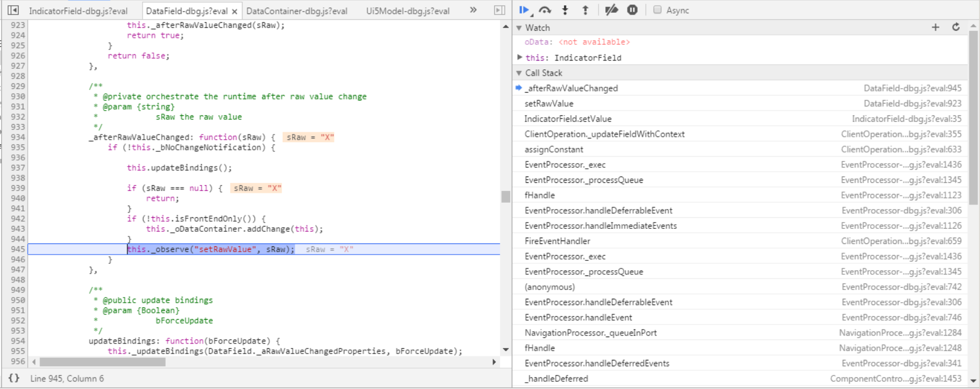Select NavigationProcessor._queueInPort frame
The height and width of the screenshot is (389, 980).
740,333
